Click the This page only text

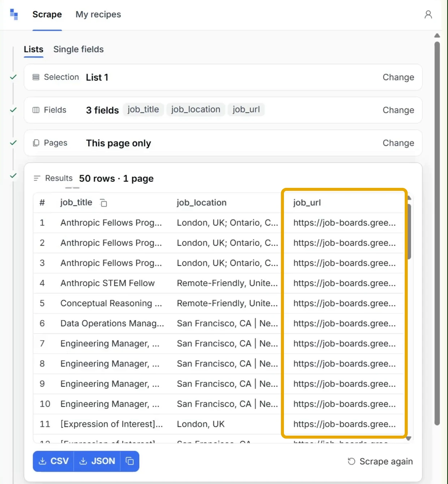click(x=119, y=143)
